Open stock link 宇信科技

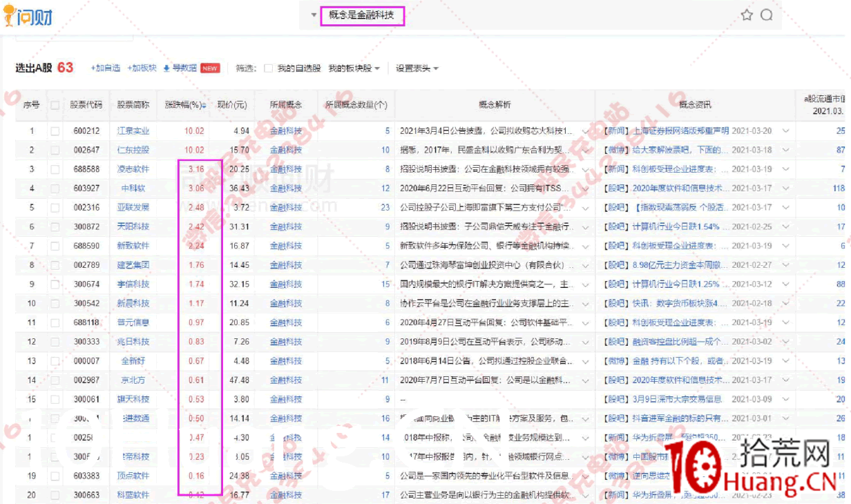tap(133, 284)
